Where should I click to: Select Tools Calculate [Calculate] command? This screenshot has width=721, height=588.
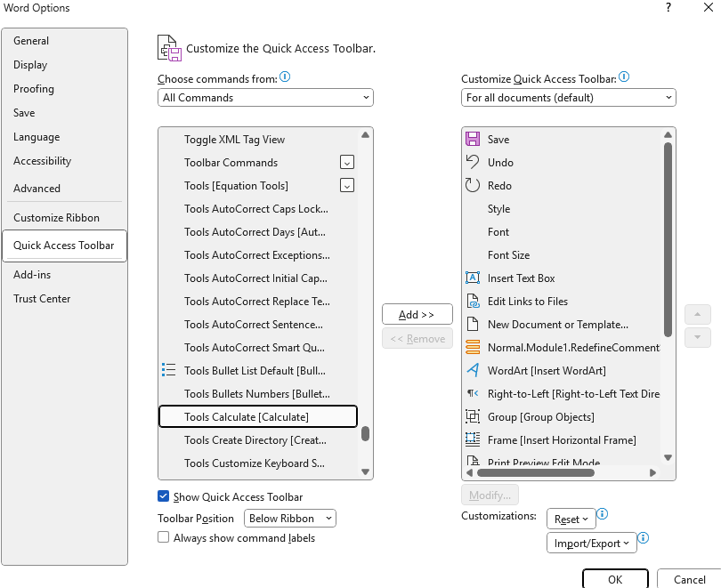(x=258, y=416)
